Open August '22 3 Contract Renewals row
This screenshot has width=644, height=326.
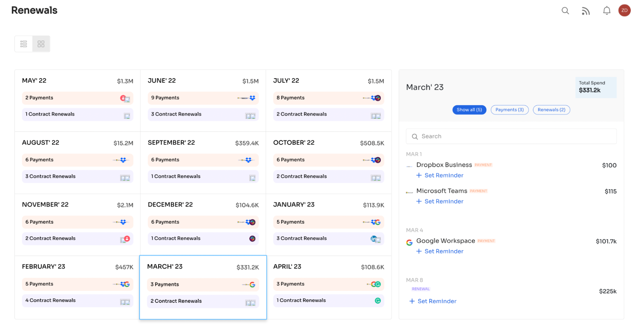pos(77,177)
